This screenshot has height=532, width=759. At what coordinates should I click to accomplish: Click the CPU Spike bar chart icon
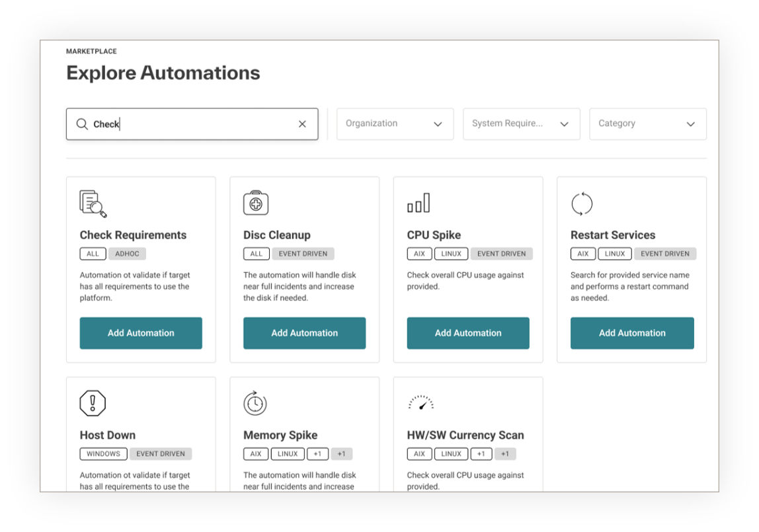tap(419, 204)
